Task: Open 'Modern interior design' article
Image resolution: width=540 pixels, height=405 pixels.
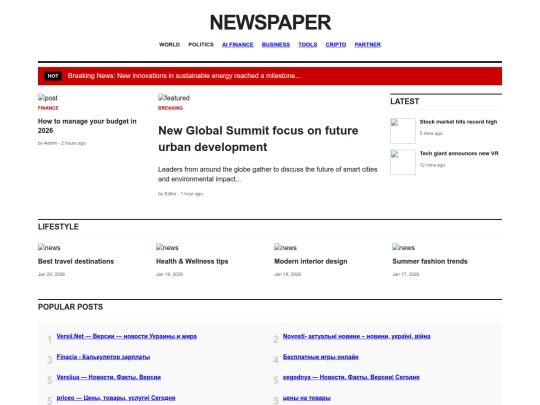Action: pos(310,261)
